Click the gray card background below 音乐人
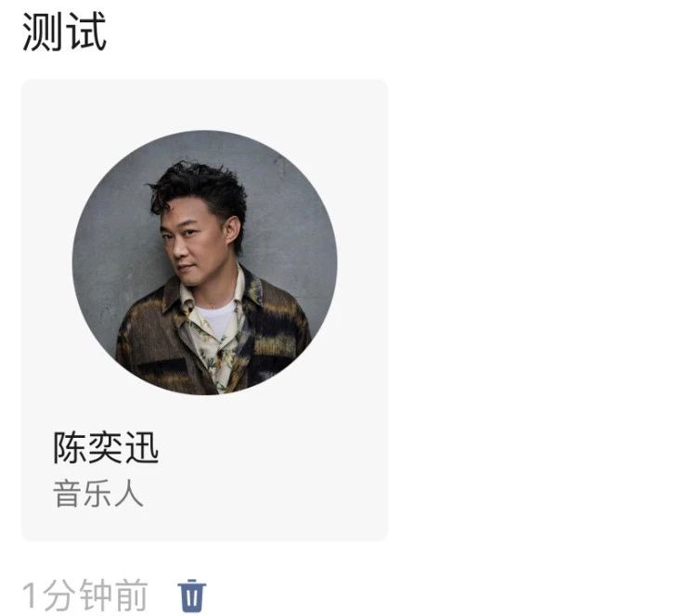 click(x=204, y=525)
